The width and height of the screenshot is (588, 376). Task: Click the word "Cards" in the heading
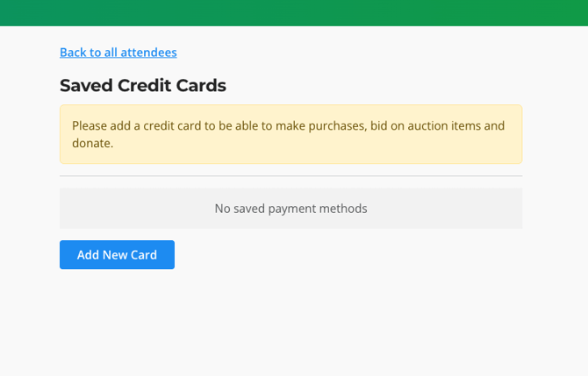(x=201, y=86)
